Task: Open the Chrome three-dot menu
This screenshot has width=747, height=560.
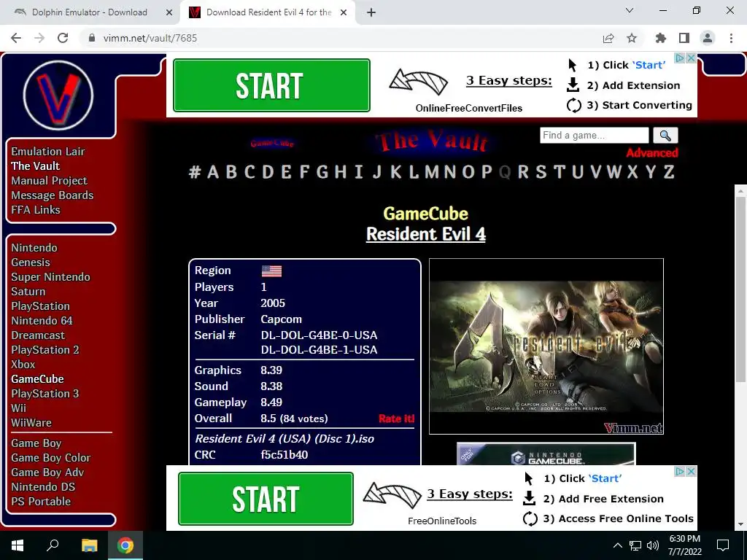Action: point(731,38)
